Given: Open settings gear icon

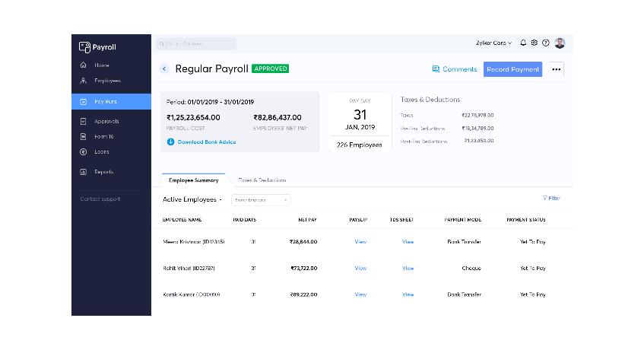Looking at the screenshot, I should coord(535,43).
